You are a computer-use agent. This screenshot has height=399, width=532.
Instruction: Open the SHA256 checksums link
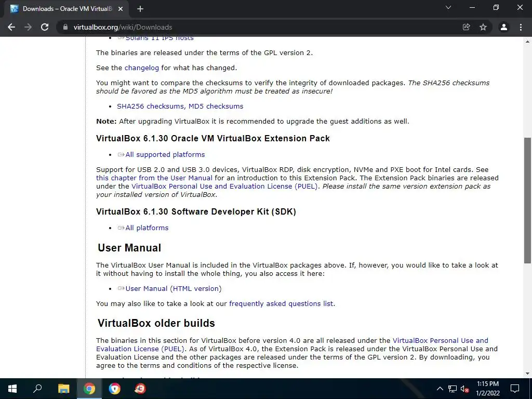(151, 106)
